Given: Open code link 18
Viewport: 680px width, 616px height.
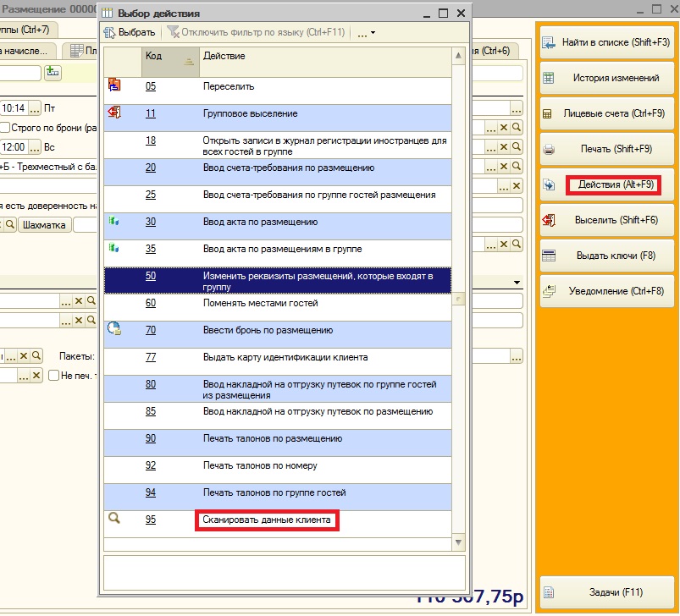Looking at the screenshot, I should (x=151, y=140).
